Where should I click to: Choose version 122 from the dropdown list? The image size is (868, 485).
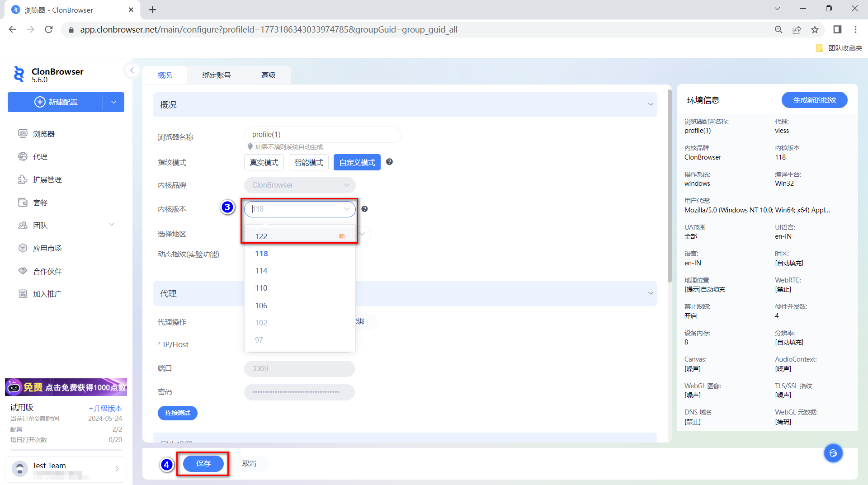coord(261,236)
